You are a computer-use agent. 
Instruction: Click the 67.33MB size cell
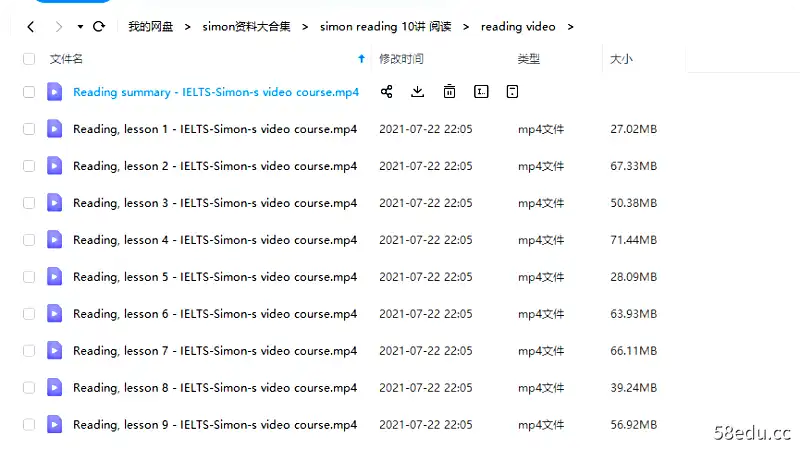633,166
